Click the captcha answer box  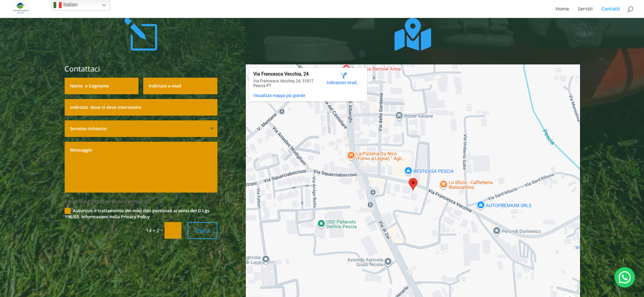pyautogui.click(x=173, y=231)
